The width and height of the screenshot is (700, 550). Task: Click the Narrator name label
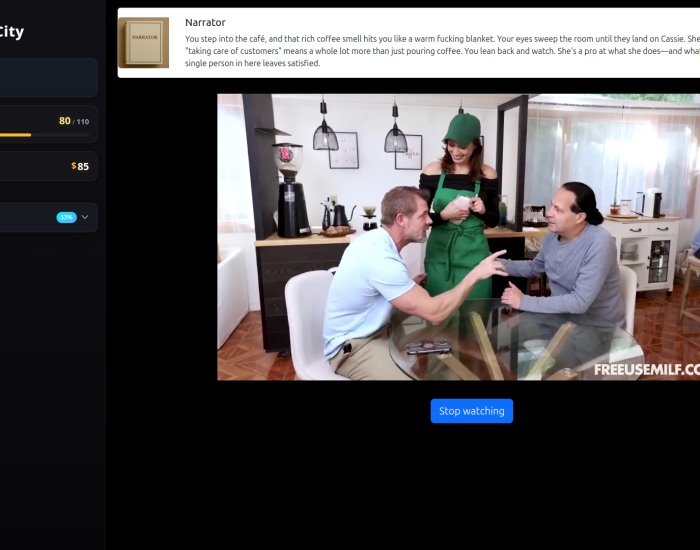tap(205, 22)
